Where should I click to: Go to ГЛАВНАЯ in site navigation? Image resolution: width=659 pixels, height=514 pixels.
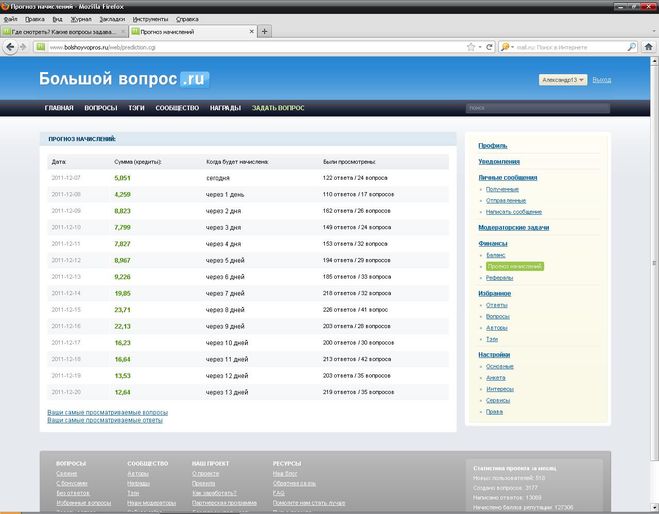(59, 108)
